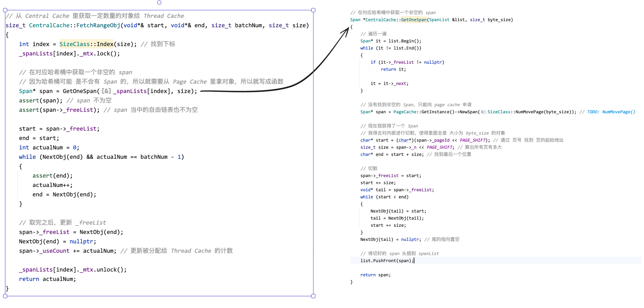Click the FetchRangeObj function name
Screen dimensions: 644x308
98,26
